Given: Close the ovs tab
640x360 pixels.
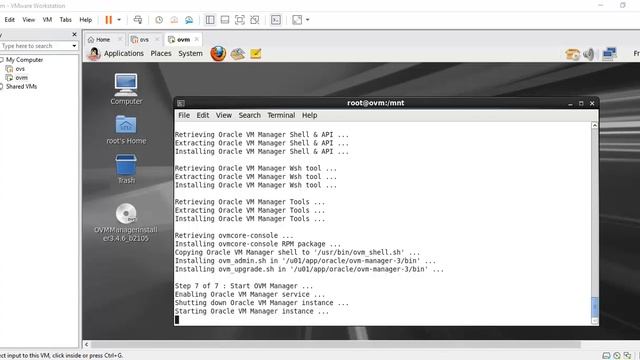Looking at the screenshot, I should coord(157,39).
